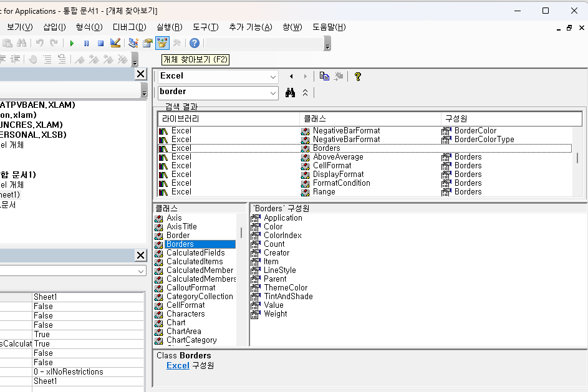Open the Toolbox hammer-and-wrench icon
This screenshot has height=392, width=588.
coord(176,43)
